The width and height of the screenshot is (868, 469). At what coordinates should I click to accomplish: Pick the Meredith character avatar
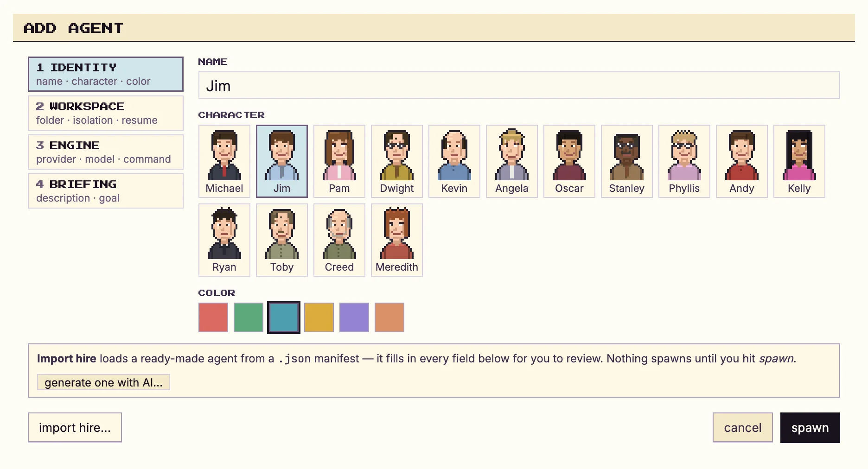click(397, 240)
